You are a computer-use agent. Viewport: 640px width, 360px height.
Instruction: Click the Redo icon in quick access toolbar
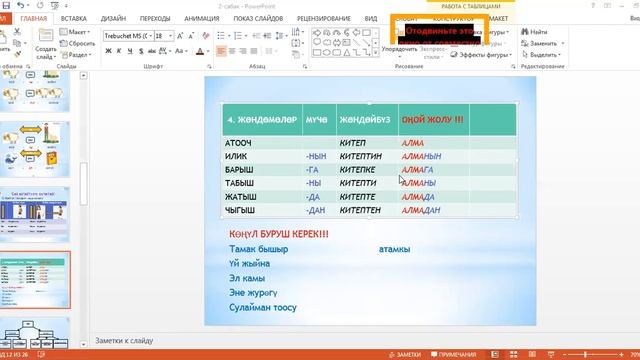coord(40,6)
